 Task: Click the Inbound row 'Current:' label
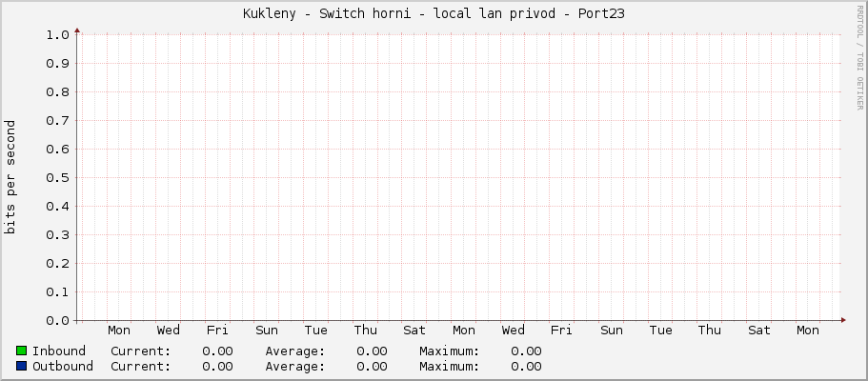pyautogui.click(x=141, y=351)
